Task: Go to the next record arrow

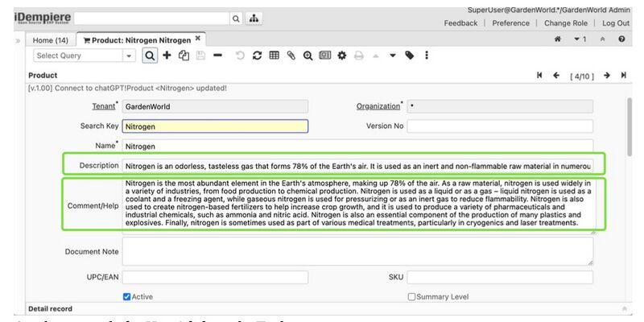Action: (608, 76)
